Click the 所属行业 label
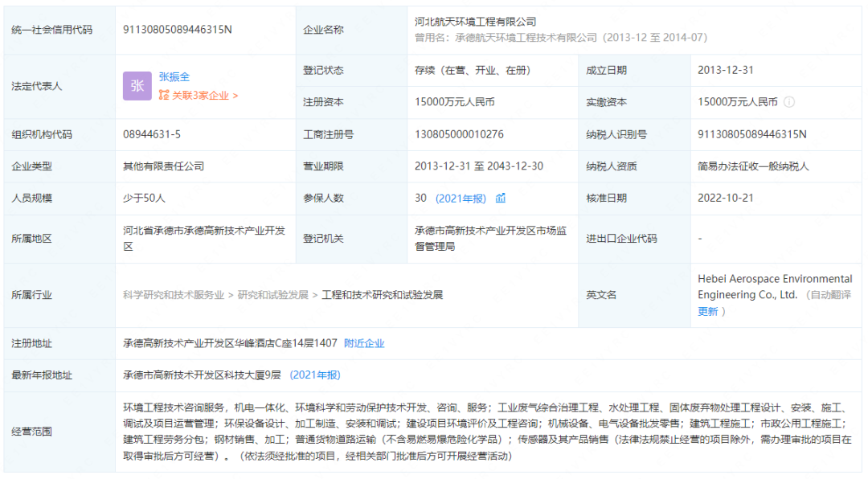The width and height of the screenshot is (868, 479). tap(31, 295)
